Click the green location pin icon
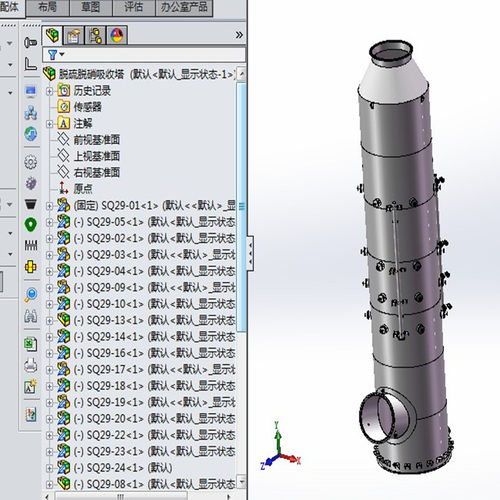This screenshot has height=500, width=500. (31, 225)
